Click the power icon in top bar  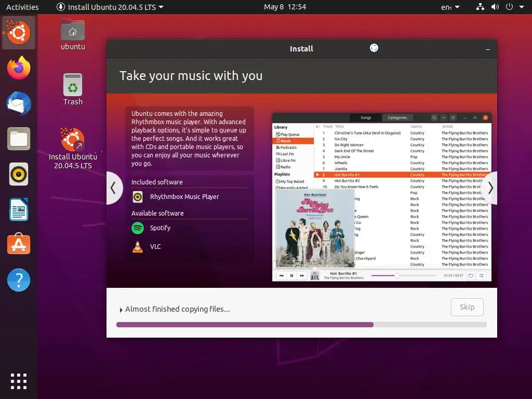tap(509, 7)
